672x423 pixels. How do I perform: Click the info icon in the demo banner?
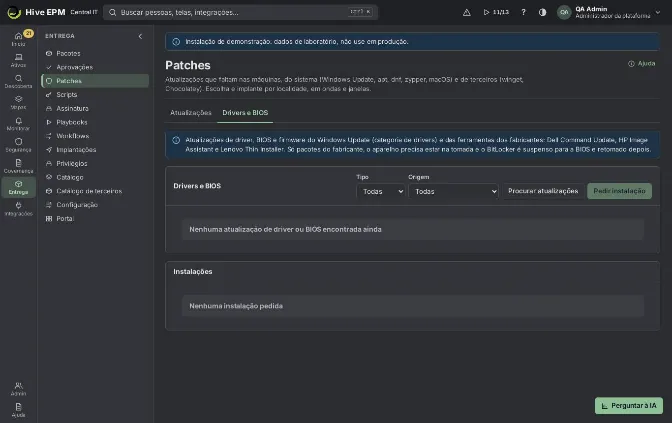coord(176,42)
